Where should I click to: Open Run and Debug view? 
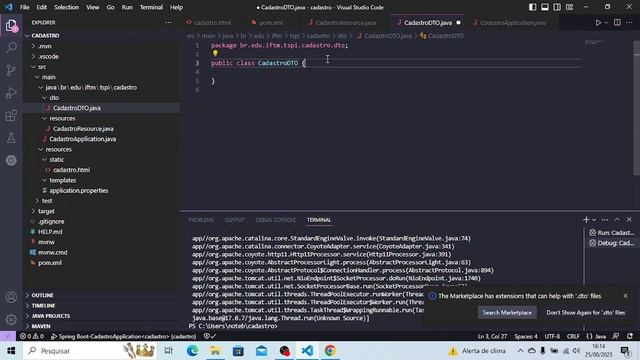11,93
